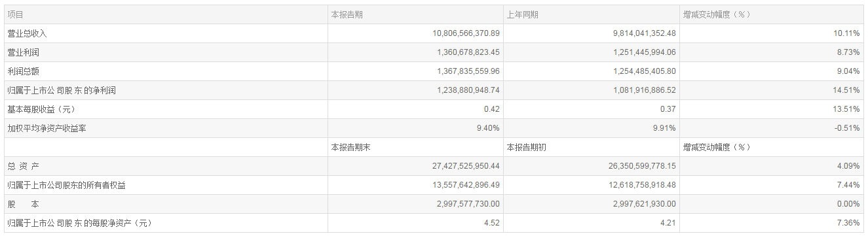
Task: Click the 8.73% change cell
Action: [848, 52]
